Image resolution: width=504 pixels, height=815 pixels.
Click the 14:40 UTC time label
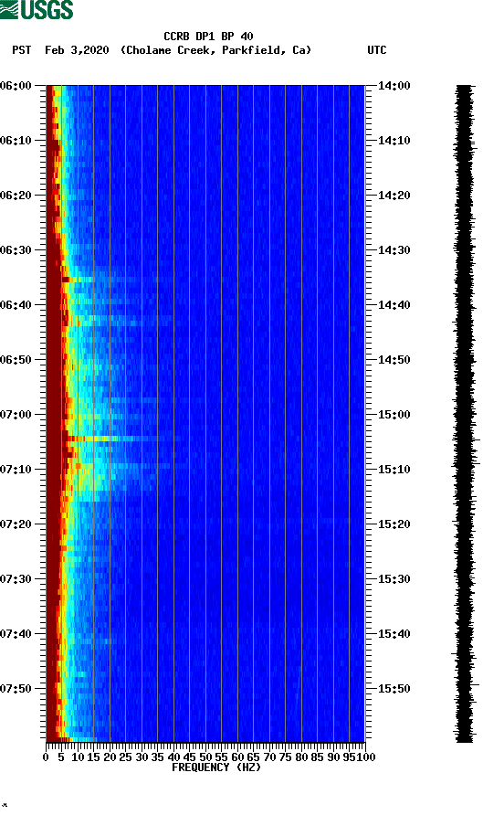click(x=394, y=305)
